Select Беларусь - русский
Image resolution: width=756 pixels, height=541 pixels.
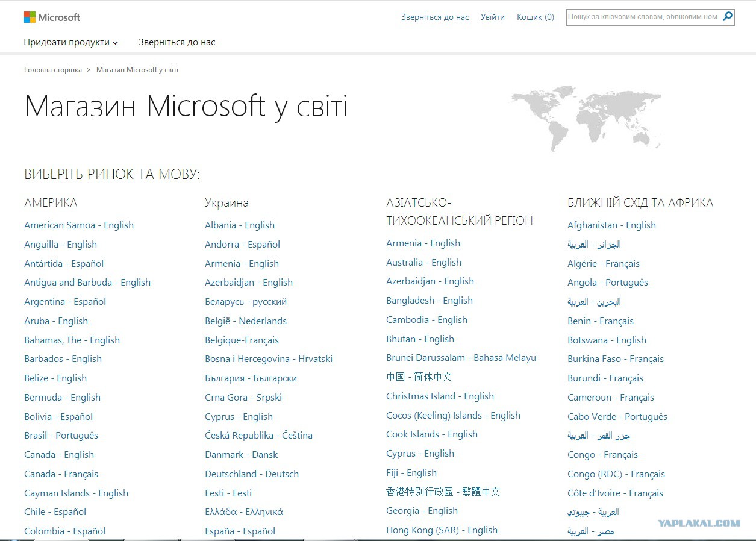[246, 302]
